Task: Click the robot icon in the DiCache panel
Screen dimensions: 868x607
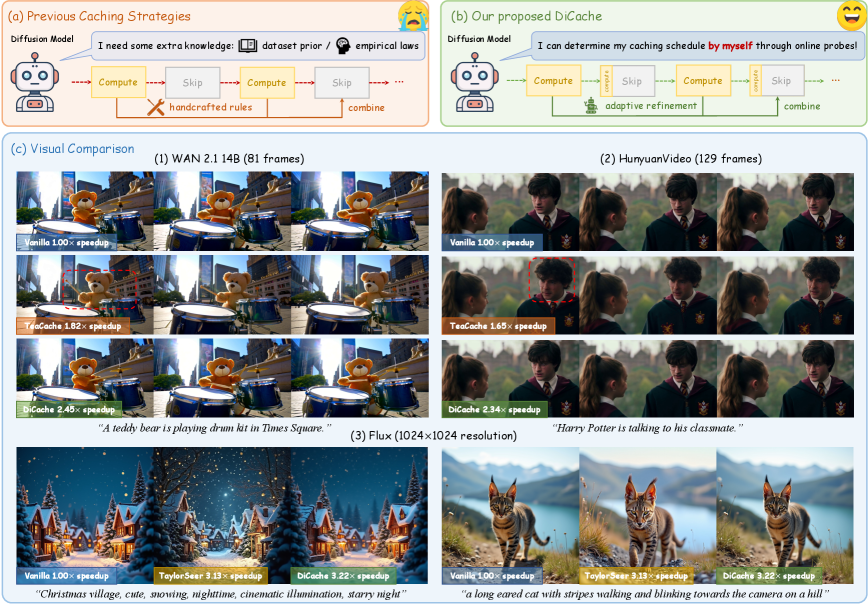Action: 474,83
